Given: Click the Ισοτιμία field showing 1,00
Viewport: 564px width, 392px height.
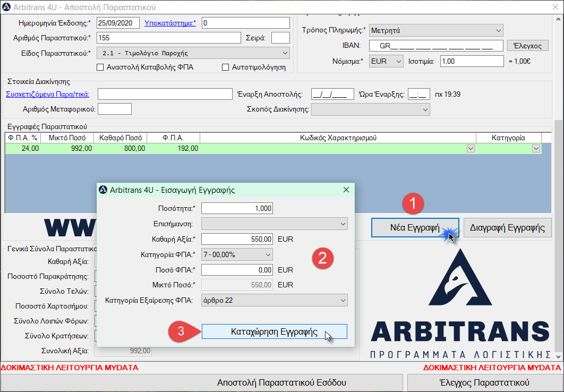Looking at the screenshot, I should 472,62.
